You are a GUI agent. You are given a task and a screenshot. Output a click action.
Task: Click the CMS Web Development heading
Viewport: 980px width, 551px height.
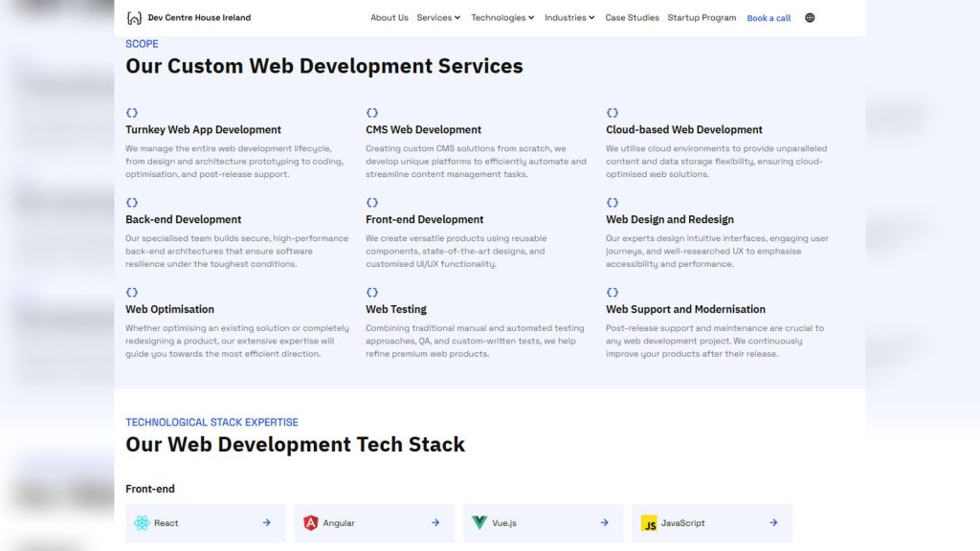(423, 129)
